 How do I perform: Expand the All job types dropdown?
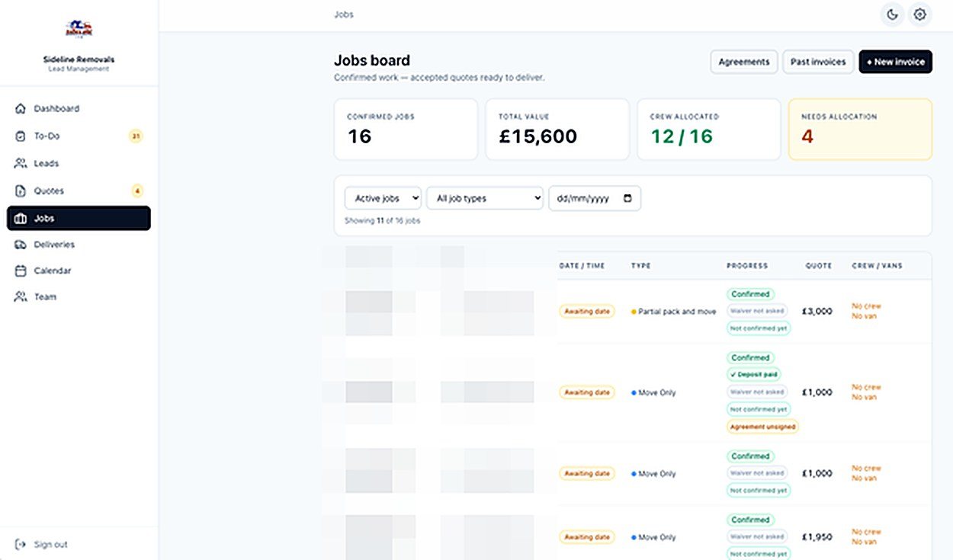coord(485,198)
